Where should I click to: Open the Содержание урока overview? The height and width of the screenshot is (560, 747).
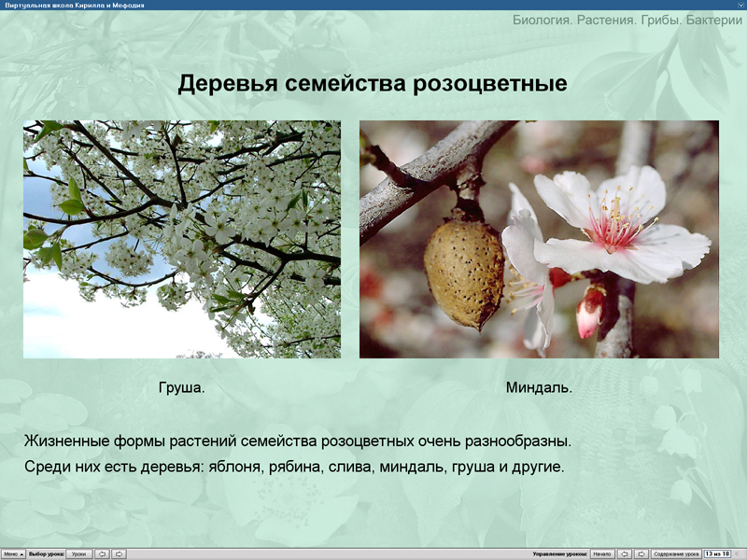[x=678, y=553]
